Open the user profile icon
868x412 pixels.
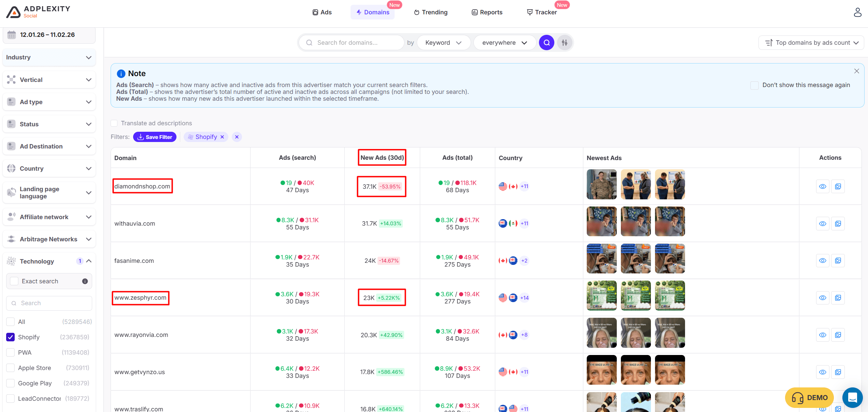857,12
